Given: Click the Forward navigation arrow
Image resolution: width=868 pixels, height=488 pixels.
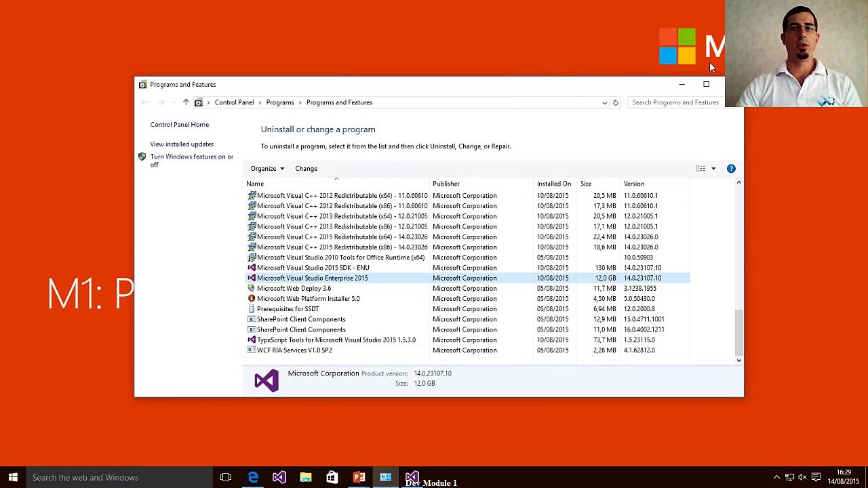Looking at the screenshot, I should click(161, 102).
